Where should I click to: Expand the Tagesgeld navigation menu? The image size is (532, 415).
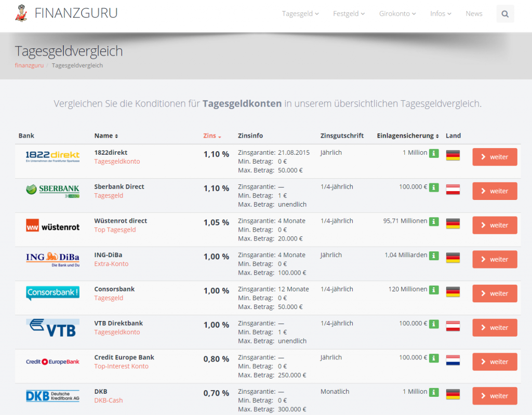pyautogui.click(x=300, y=14)
